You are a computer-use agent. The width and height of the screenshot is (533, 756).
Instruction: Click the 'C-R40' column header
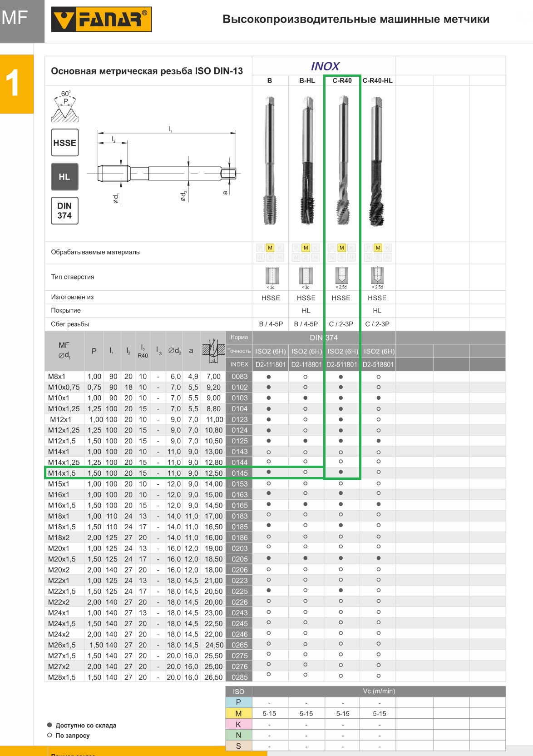pyautogui.click(x=342, y=80)
